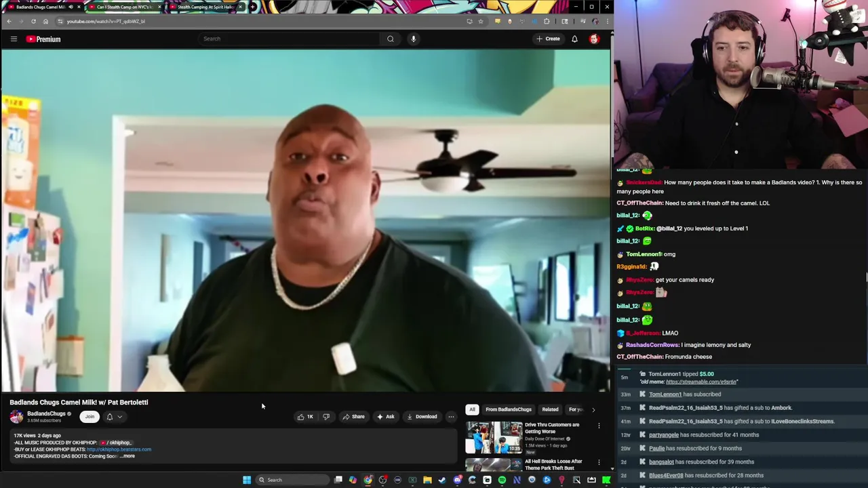Screen dimensions: 868x488
Task: Click Paulie in resubscribed event
Action: (x=656, y=449)
